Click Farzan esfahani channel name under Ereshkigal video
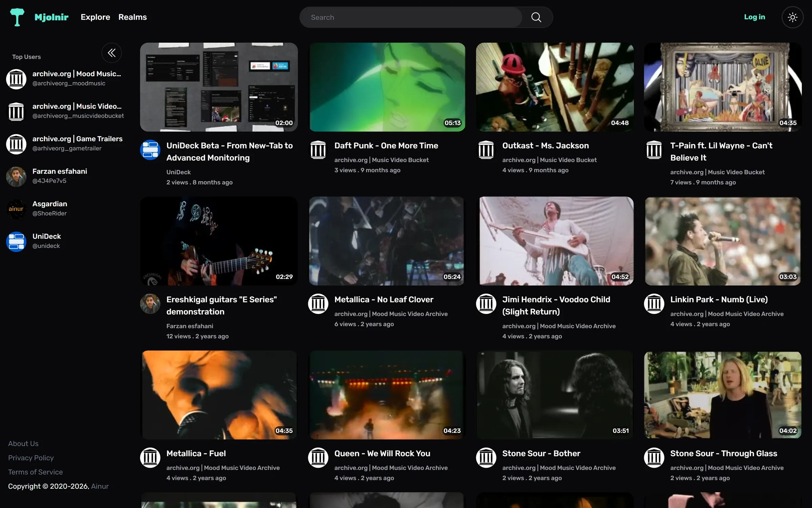Viewport: 812px width, 508px height. click(x=190, y=326)
